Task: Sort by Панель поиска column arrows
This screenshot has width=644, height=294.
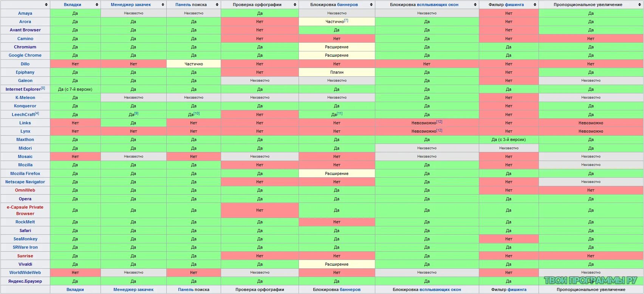Action: 217,5
